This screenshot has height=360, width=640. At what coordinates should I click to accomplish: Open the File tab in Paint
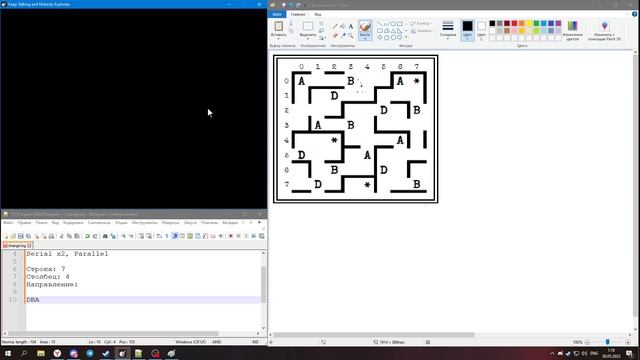click(277, 14)
